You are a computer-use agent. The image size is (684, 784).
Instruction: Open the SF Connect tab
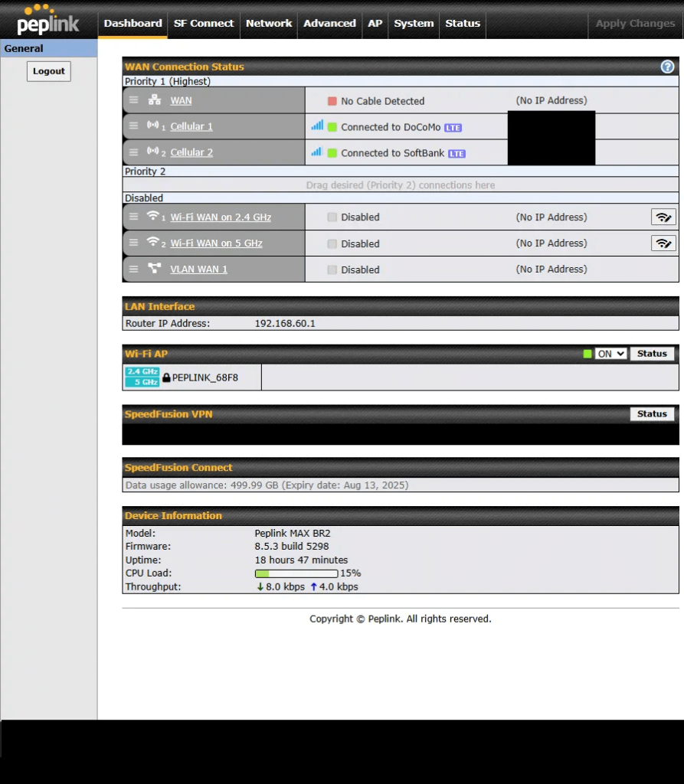[204, 23]
